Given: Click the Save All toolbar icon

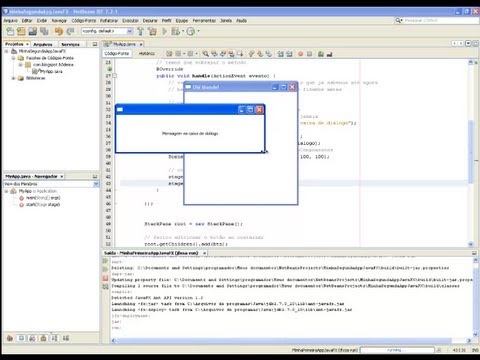Looking at the screenshot, I should 44,31.
